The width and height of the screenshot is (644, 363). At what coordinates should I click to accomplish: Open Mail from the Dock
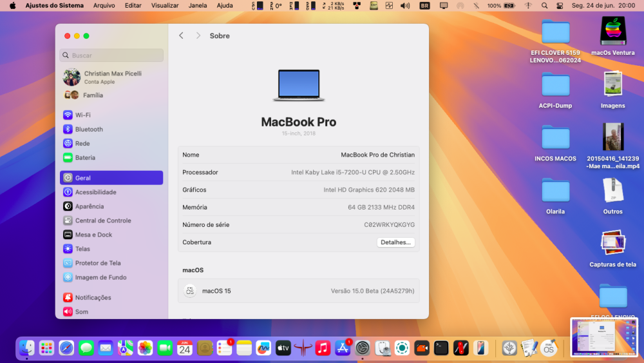click(x=106, y=348)
